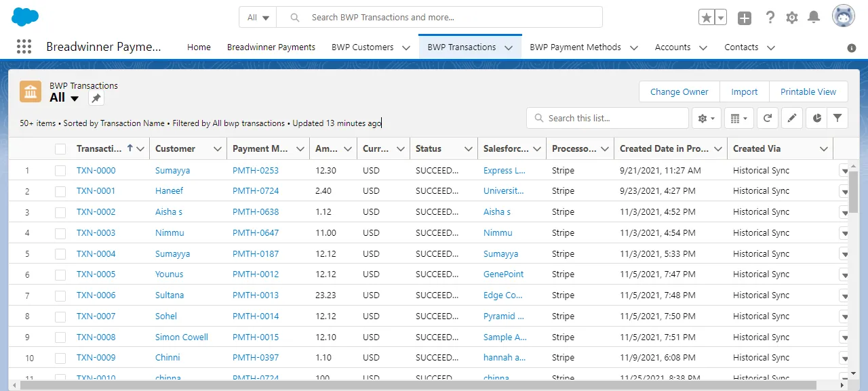Show the filters funnel icon
The height and width of the screenshot is (391, 868).
tap(837, 118)
